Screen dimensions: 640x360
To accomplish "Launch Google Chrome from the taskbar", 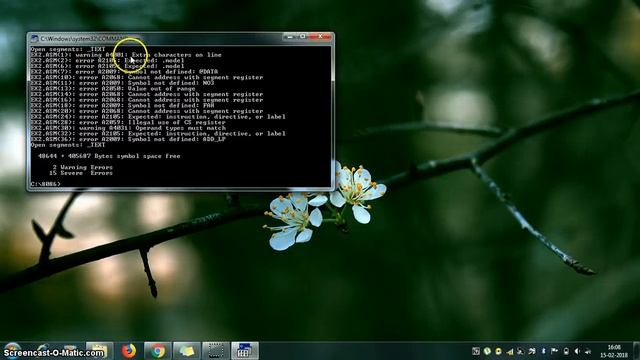I will pyautogui.click(x=157, y=351).
